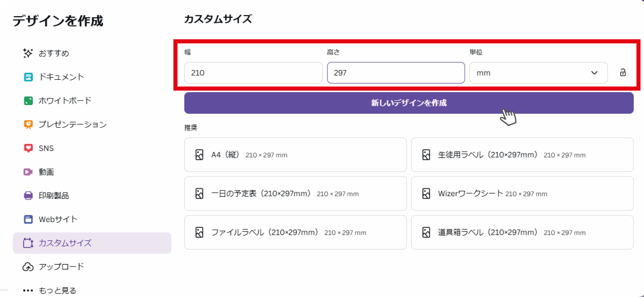Click the green ホワイトボード icon

coord(28,101)
